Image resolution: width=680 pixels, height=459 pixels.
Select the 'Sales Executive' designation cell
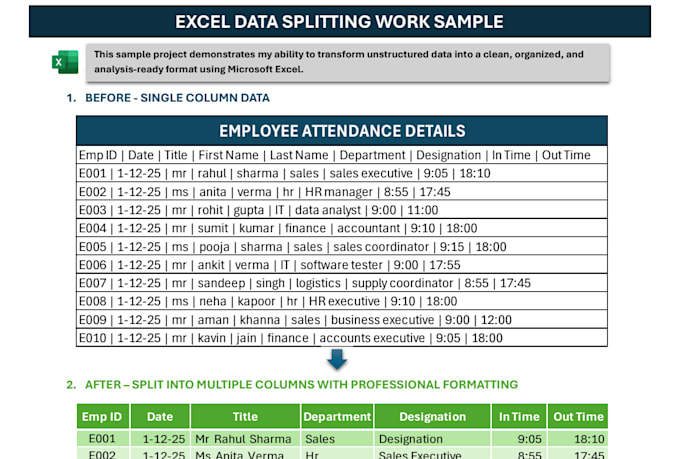coord(432,454)
